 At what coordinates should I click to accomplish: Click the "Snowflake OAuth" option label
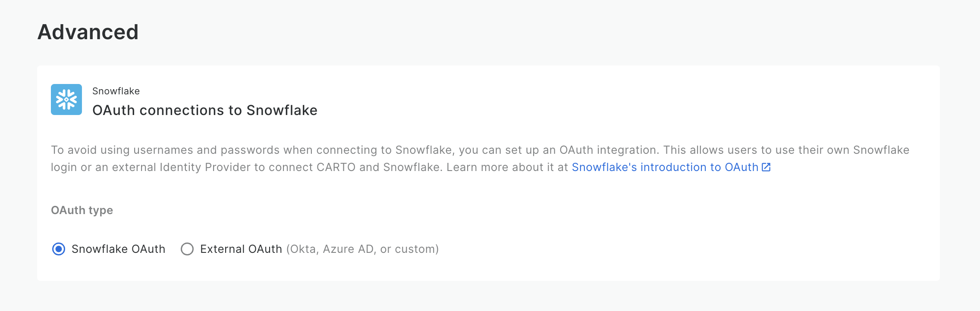pos(118,249)
